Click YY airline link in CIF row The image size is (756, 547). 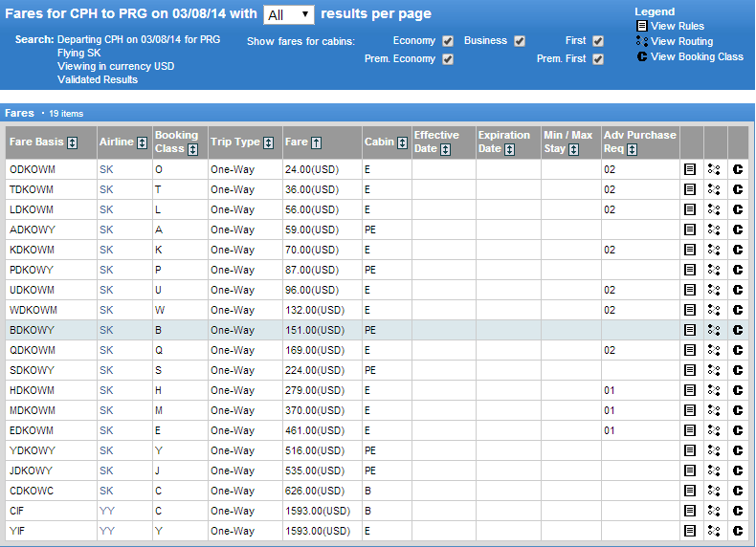(106, 511)
